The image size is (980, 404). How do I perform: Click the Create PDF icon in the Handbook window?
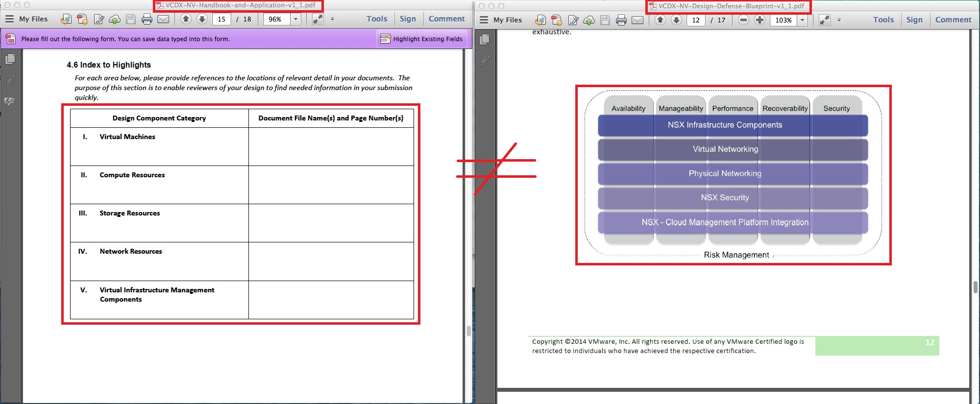[x=82, y=19]
